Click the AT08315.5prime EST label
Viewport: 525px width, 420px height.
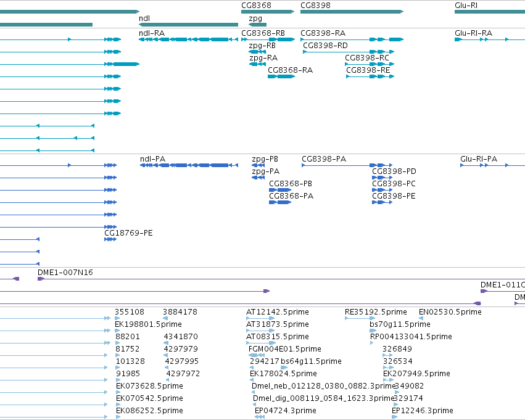click(278, 337)
